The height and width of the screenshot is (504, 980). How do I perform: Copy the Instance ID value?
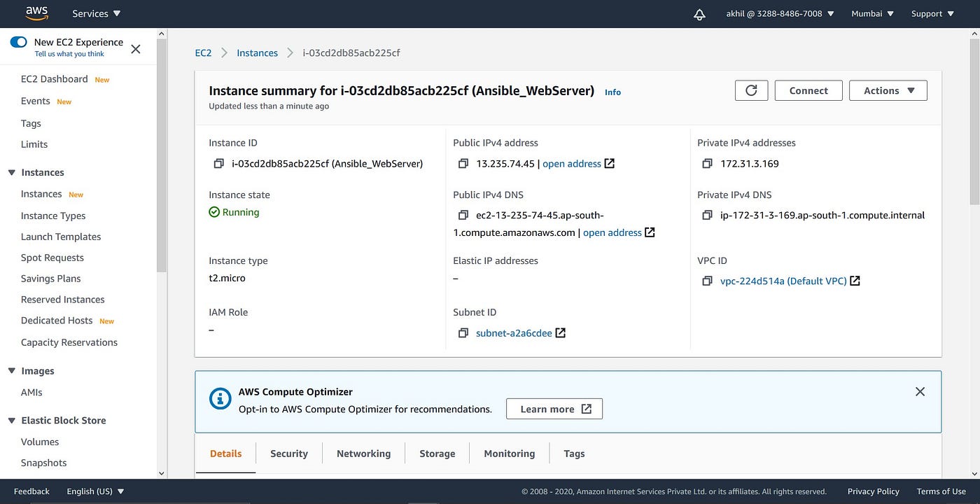218,164
